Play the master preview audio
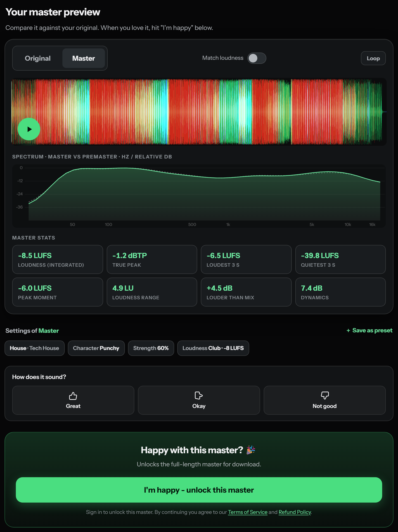398x532 pixels. point(29,129)
